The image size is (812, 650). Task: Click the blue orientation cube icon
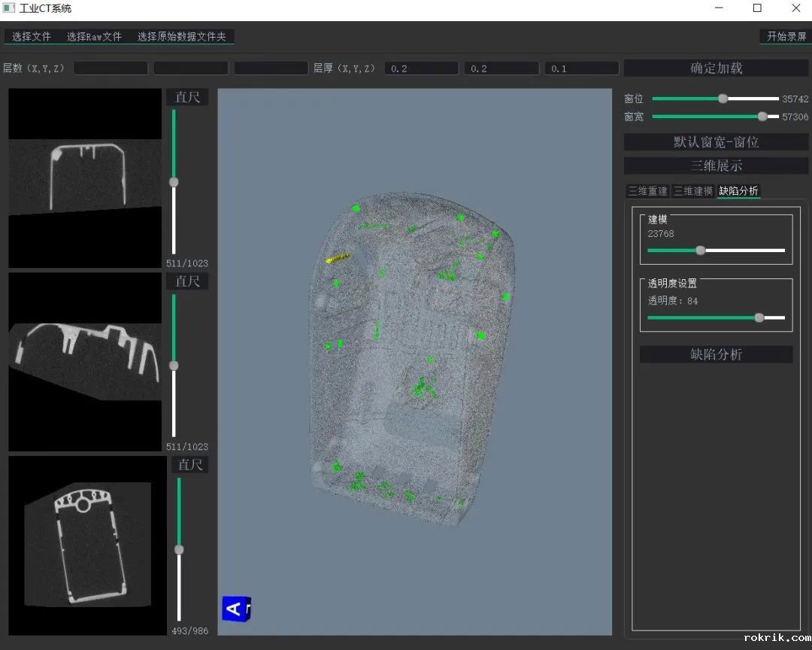click(x=236, y=608)
